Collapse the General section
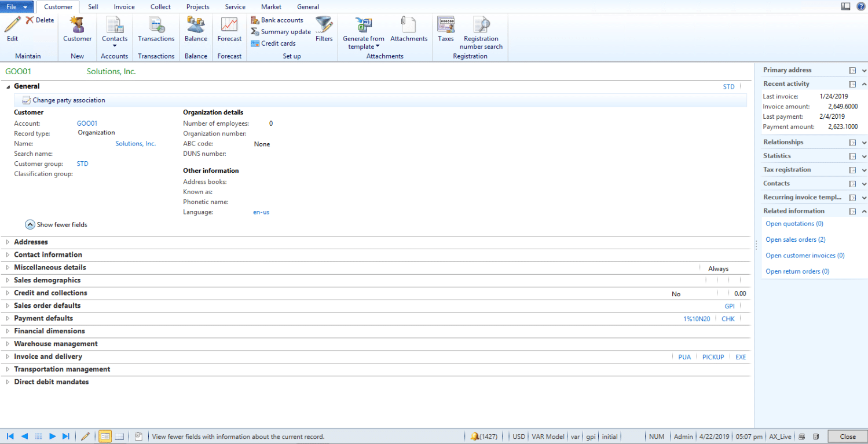Screen dimensions: 868x444 (x=8, y=86)
